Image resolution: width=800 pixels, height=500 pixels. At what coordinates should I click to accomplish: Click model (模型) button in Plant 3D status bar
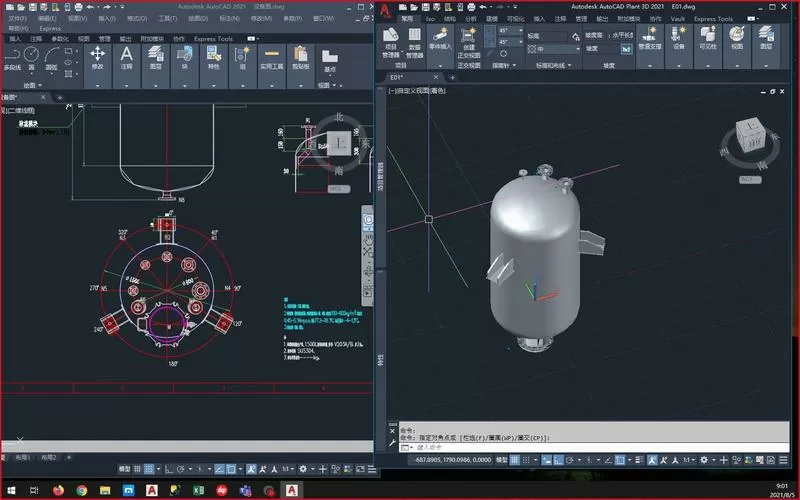pyautogui.click(x=502, y=460)
